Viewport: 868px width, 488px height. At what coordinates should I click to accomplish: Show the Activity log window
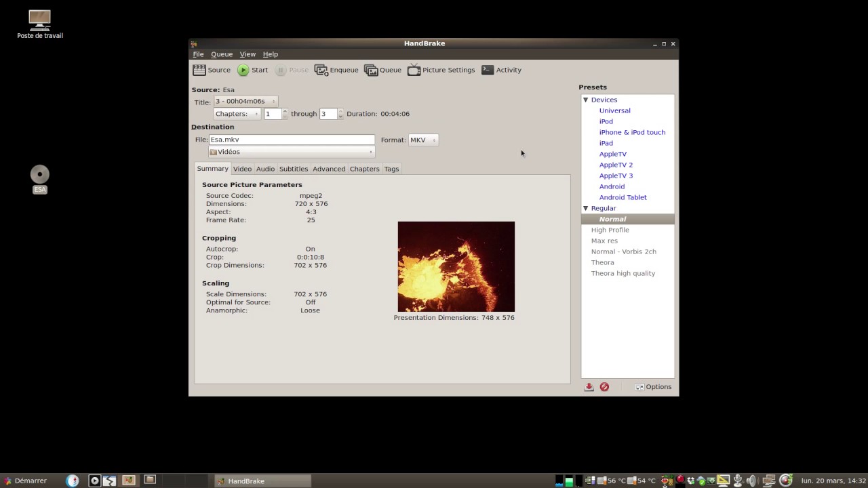tap(501, 70)
